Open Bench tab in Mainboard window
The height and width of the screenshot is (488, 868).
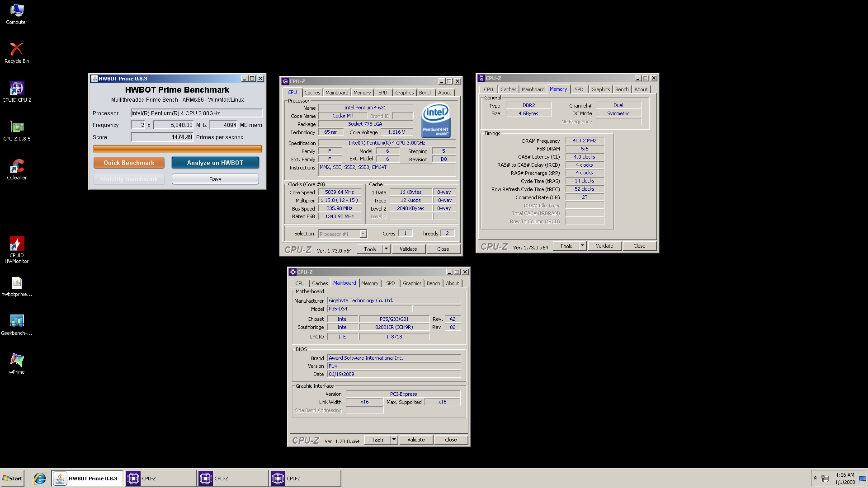click(x=433, y=283)
